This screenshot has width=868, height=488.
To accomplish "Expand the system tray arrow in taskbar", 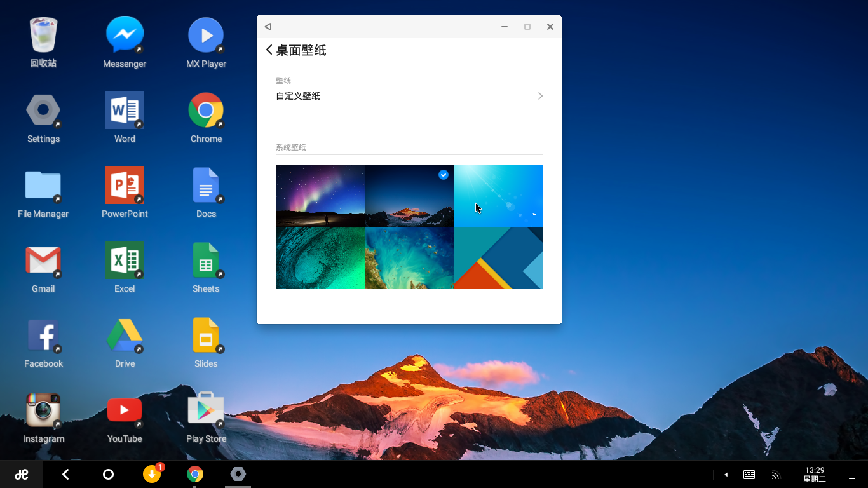I will (x=726, y=475).
